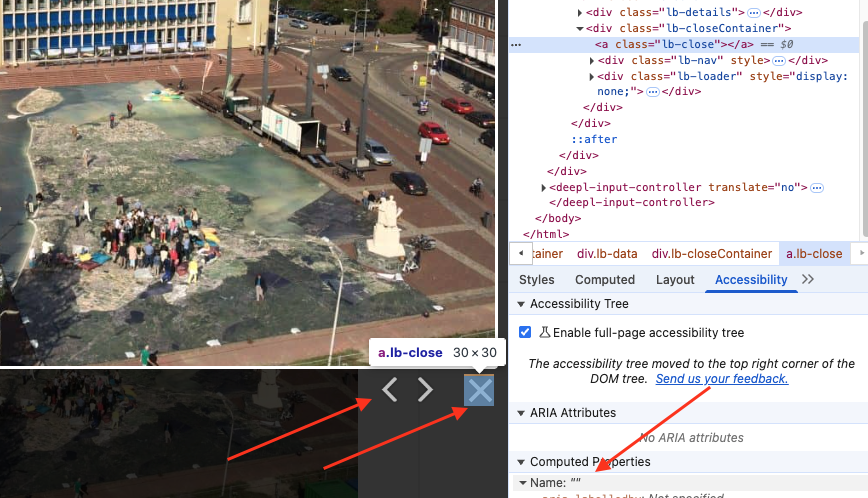
Task: Close the lightbox with the X icon
Action: coord(480,391)
